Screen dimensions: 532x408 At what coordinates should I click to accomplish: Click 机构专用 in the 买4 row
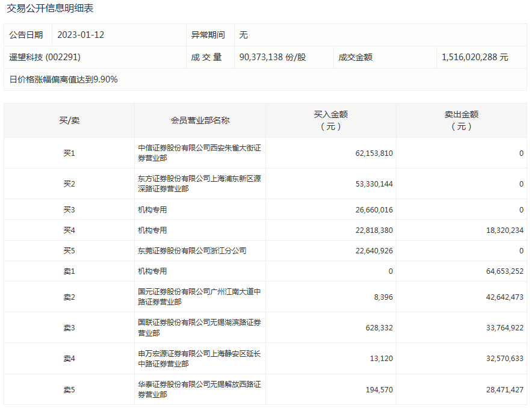pyautogui.click(x=152, y=230)
